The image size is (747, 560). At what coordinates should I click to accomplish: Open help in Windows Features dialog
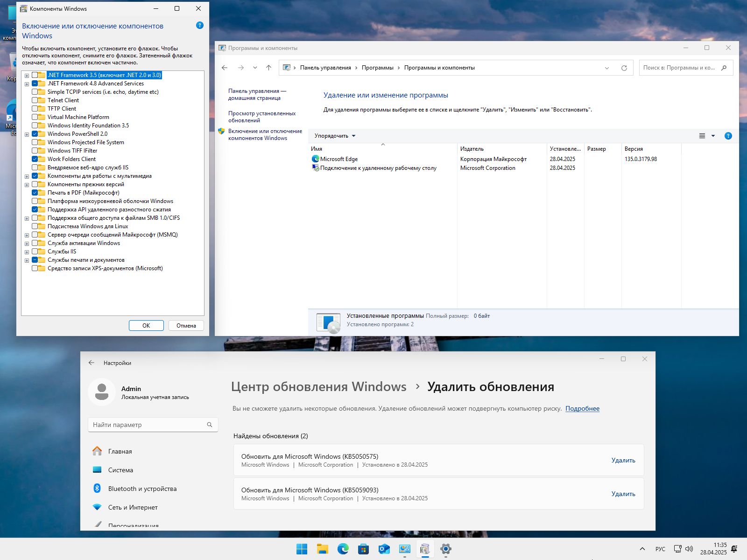[x=200, y=25]
